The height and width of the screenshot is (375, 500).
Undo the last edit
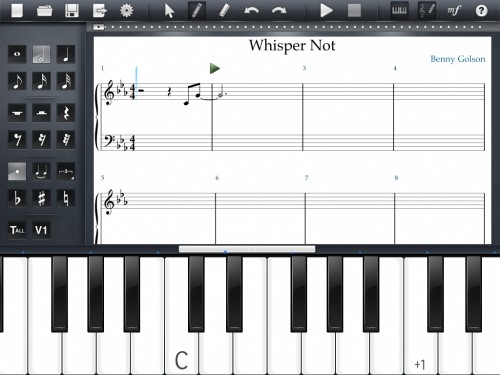[x=251, y=11]
